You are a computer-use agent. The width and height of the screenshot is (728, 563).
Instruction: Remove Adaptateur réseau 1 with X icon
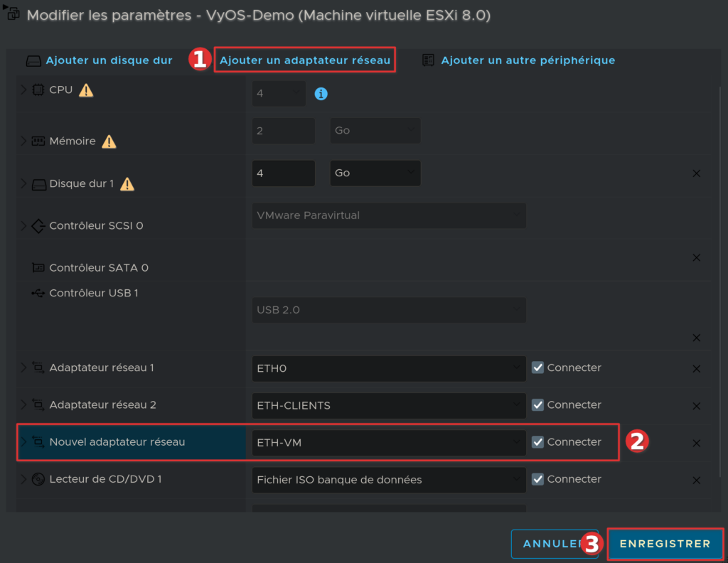pos(696,369)
